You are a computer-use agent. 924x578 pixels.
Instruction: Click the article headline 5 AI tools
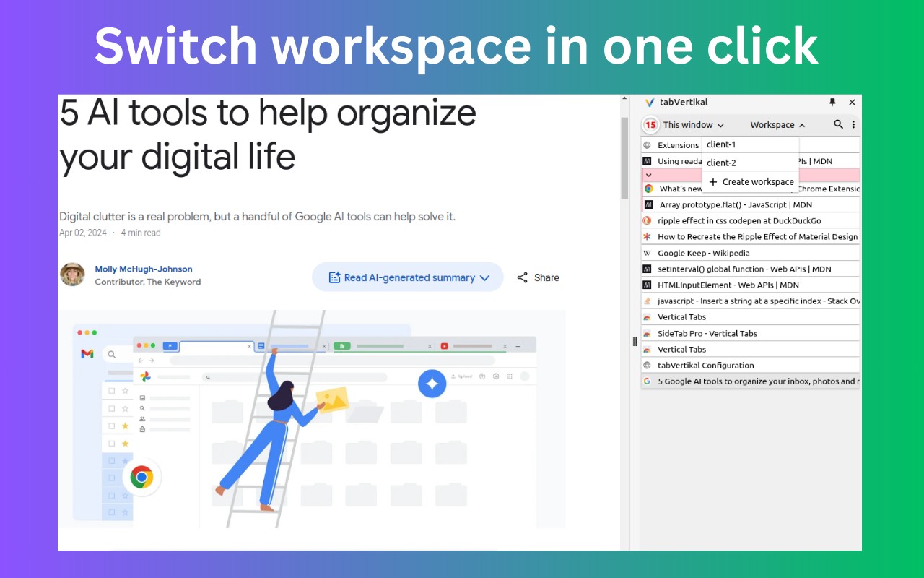point(268,134)
